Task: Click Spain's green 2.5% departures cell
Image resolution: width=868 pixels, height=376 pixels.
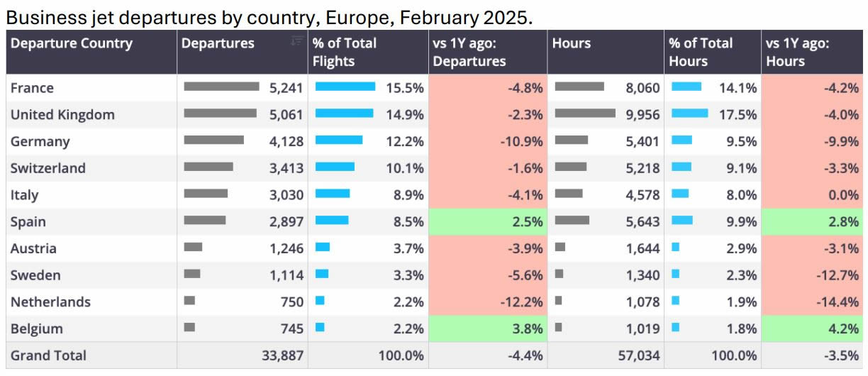Action: [x=487, y=221]
